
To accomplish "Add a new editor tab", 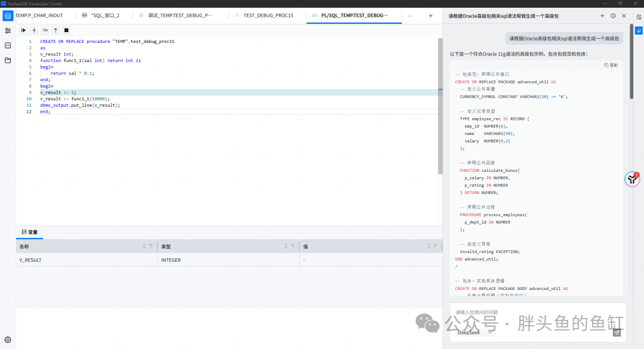I will (431, 16).
